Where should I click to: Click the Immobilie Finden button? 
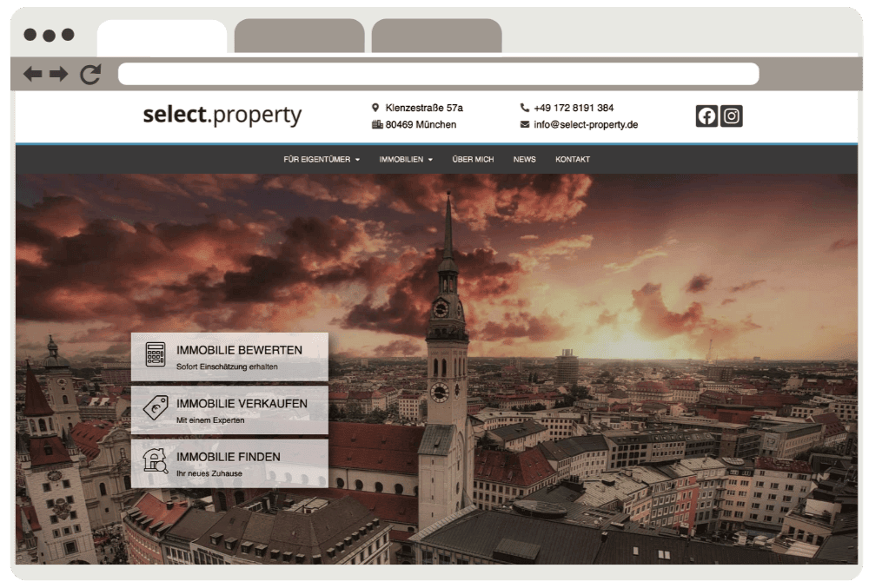click(229, 464)
